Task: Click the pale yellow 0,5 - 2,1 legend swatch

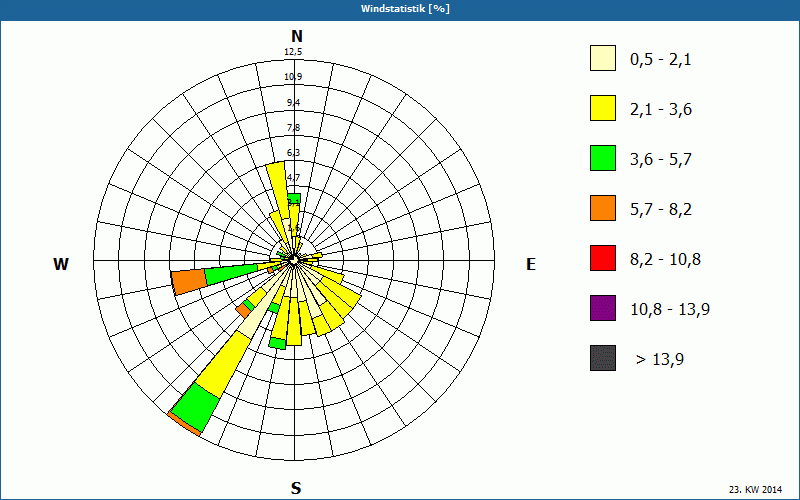Action: [x=603, y=58]
